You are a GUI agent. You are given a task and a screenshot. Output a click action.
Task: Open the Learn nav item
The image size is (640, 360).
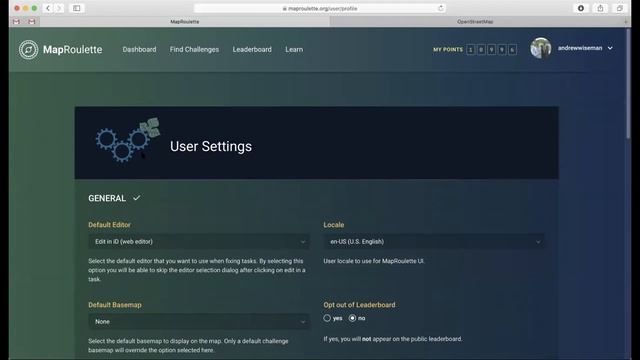tap(294, 49)
